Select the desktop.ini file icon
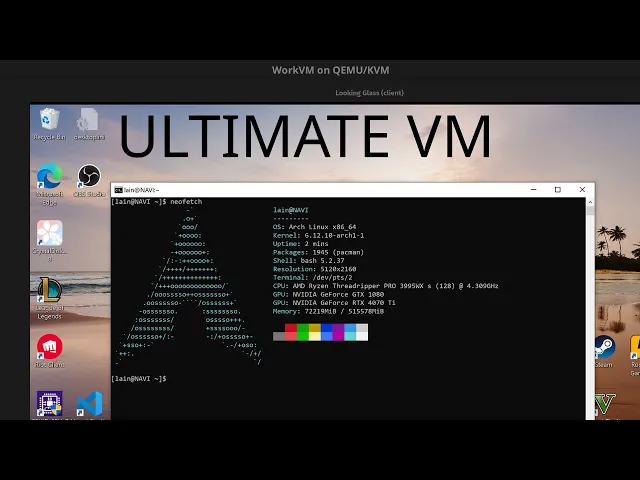Viewport: 640px width, 480px height. (x=89, y=124)
